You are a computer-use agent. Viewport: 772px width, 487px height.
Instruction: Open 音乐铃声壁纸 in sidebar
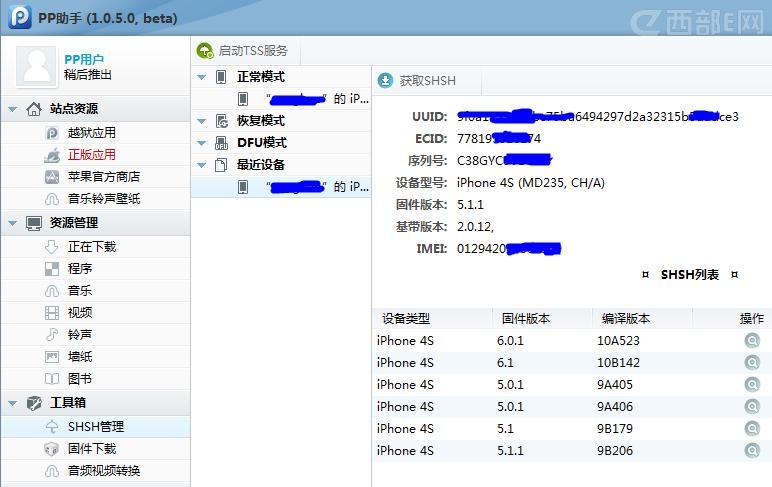click(104, 199)
